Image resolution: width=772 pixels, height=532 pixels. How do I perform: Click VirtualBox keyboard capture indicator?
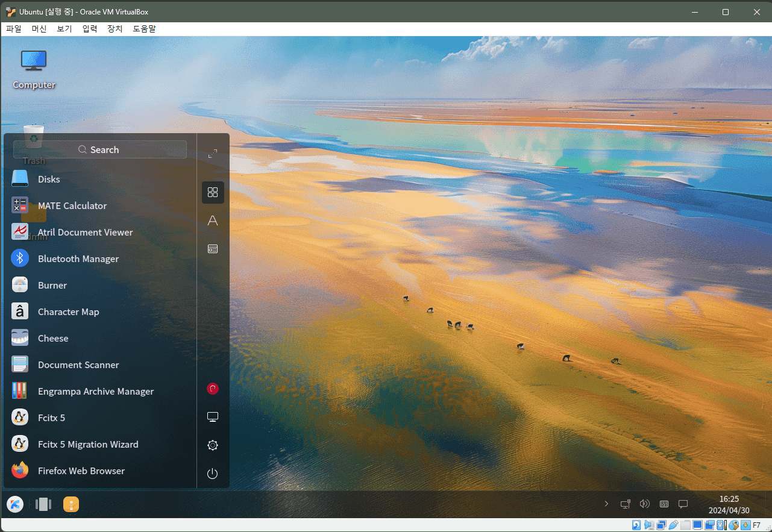point(745,525)
